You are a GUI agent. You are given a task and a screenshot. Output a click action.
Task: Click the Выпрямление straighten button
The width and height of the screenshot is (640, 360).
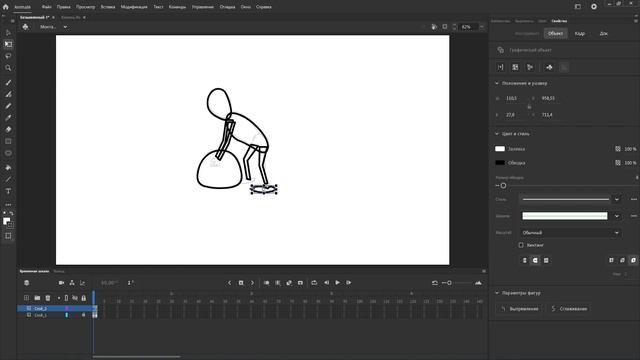click(520, 309)
